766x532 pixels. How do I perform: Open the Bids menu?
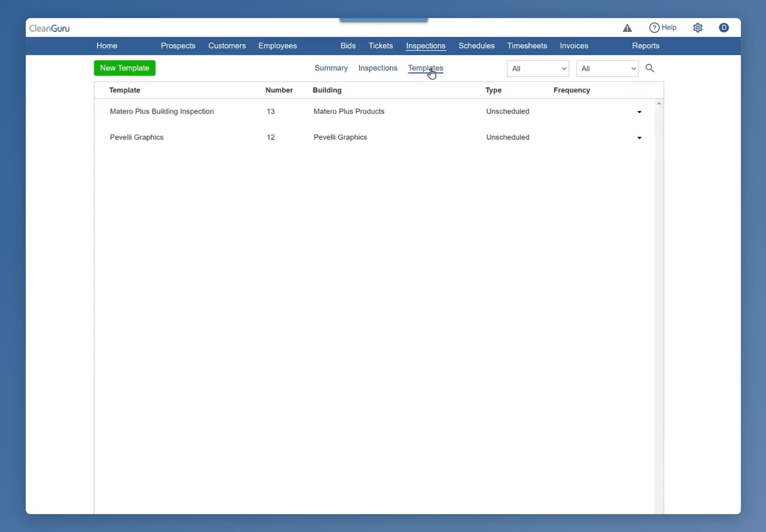coord(348,46)
